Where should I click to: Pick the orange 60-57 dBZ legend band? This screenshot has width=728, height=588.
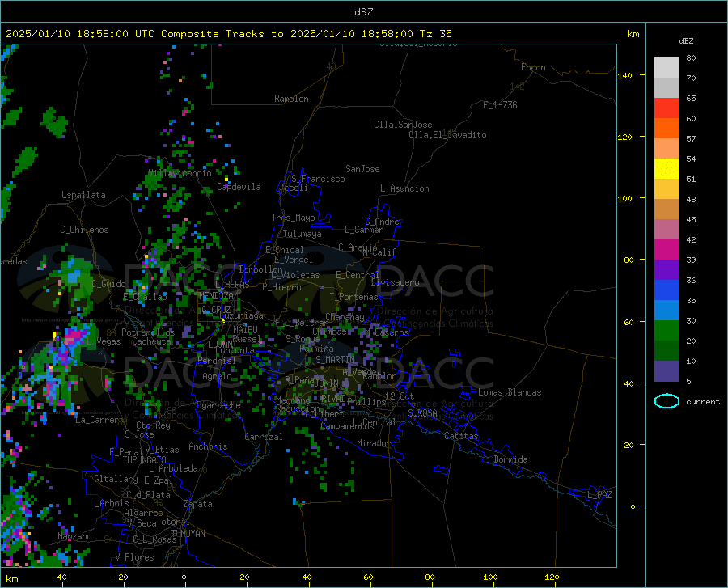[x=667, y=129]
